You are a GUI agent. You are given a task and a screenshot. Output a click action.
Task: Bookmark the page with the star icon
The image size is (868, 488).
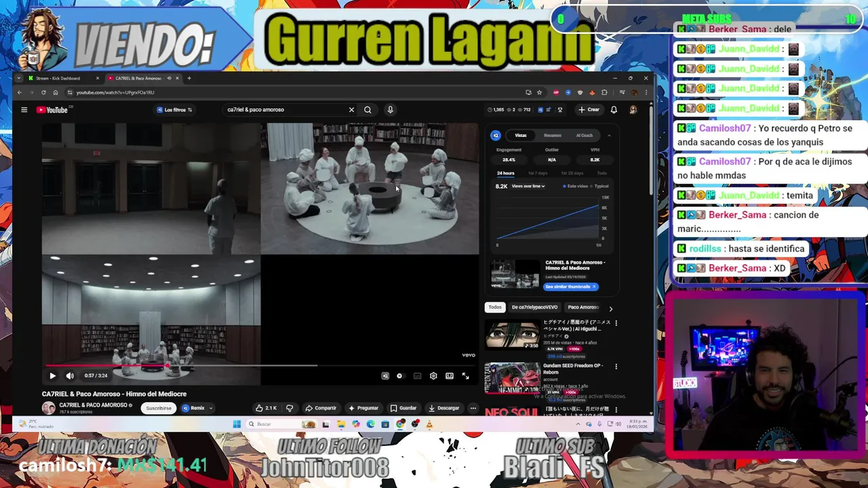[x=539, y=92]
